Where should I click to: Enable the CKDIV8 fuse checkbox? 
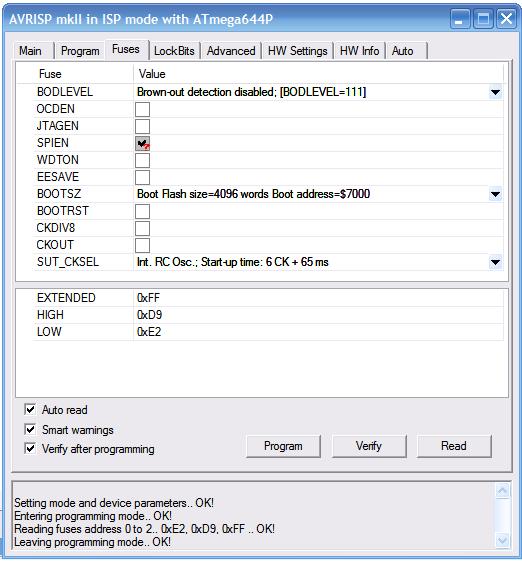[x=142, y=228]
